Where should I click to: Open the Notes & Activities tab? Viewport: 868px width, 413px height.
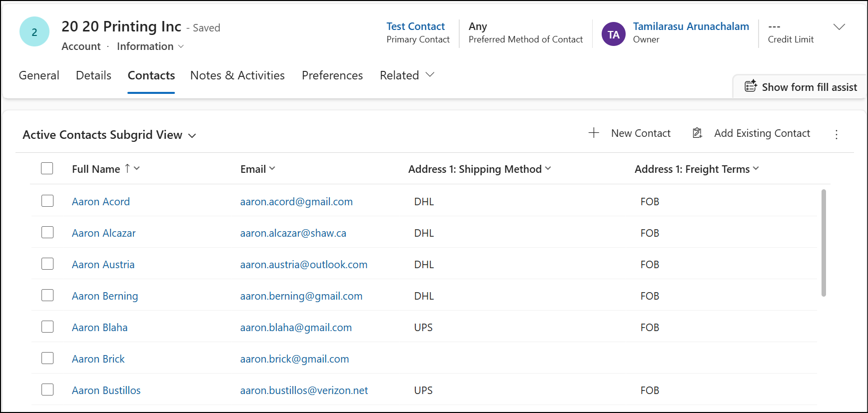(x=237, y=75)
